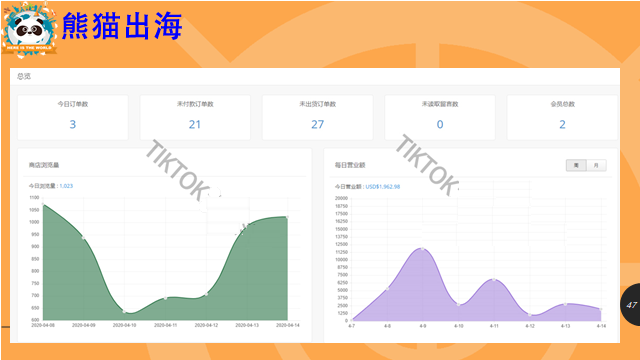Click the unread messages count 0
640x360 pixels.
pyautogui.click(x=440, y=124)
